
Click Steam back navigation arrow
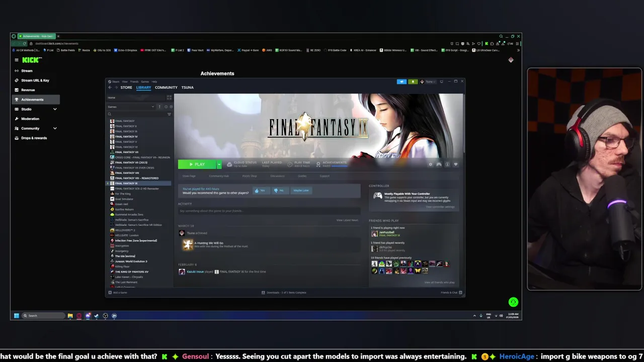(110, 87)
